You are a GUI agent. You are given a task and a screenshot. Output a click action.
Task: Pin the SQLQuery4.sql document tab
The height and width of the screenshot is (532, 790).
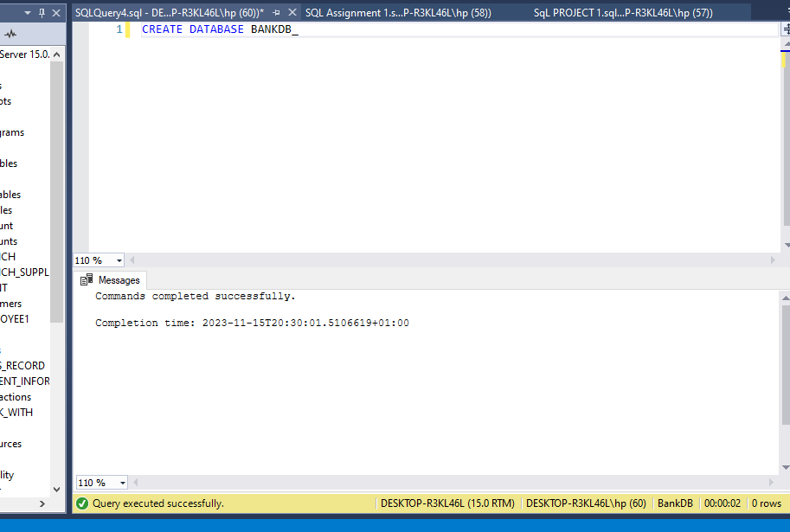[x=276, y=13]
